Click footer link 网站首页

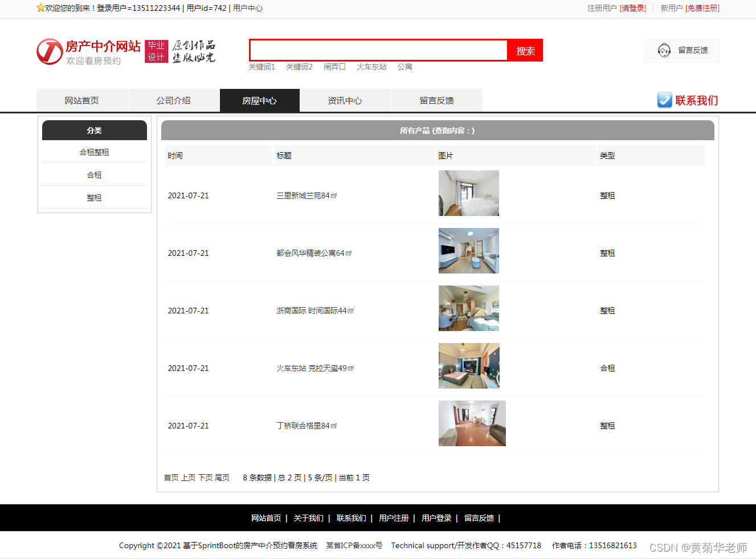pyautogui.click(x=266, y=518)
